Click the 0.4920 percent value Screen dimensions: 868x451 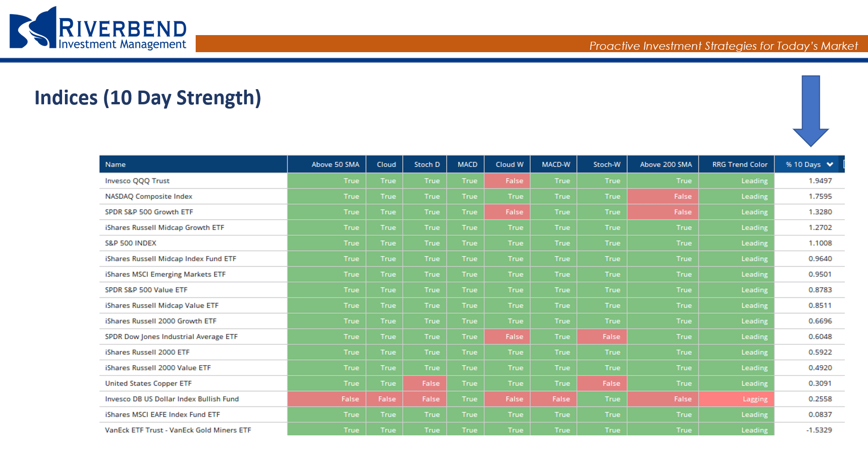pos(820,368)
